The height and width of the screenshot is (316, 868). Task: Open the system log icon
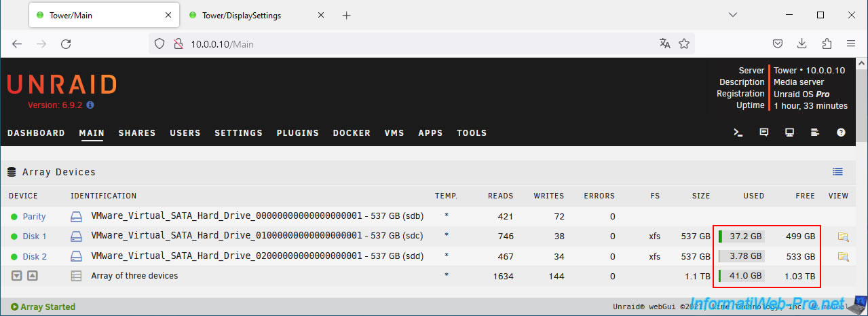[815, 133]
